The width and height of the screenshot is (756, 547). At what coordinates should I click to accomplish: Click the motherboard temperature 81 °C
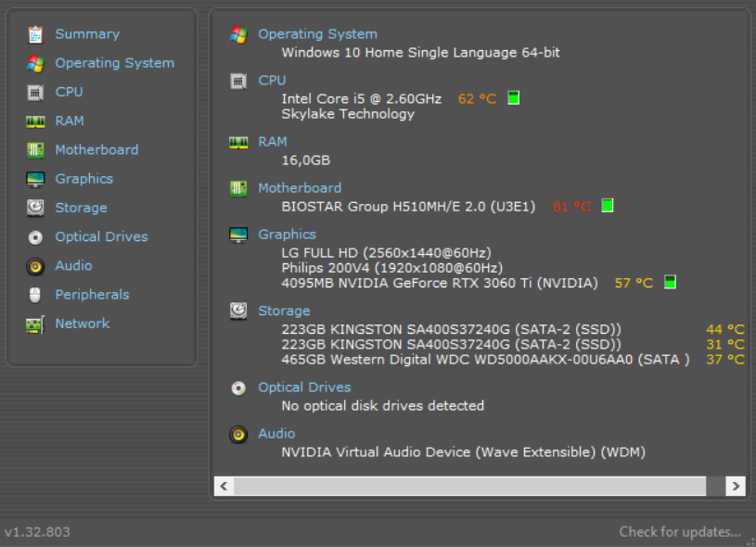click(x=571, y=207)
